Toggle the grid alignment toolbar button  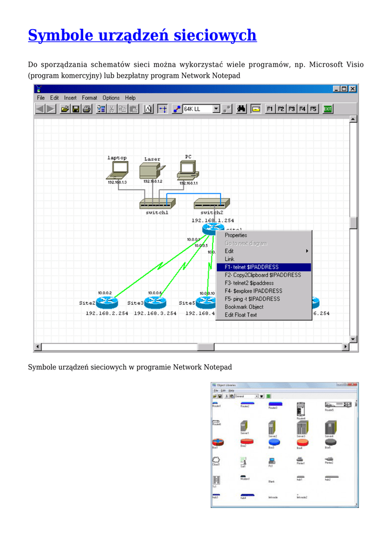pos(162,109)
